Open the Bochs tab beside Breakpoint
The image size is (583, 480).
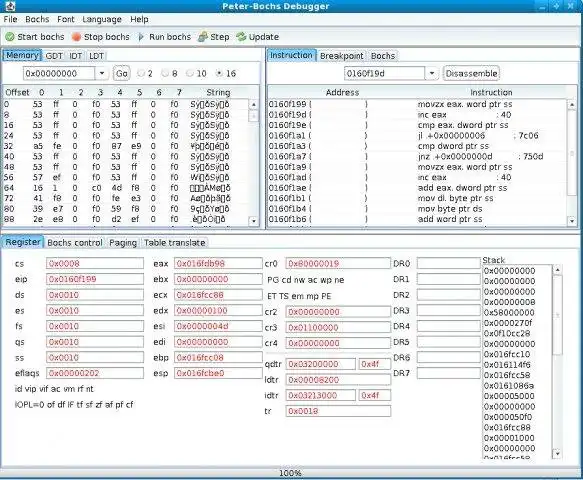coord(383,56)
